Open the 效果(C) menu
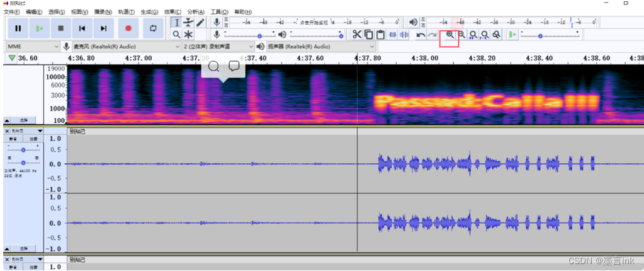Image resolution: width=644 pixels, height=271 pixels. [173, 12]
